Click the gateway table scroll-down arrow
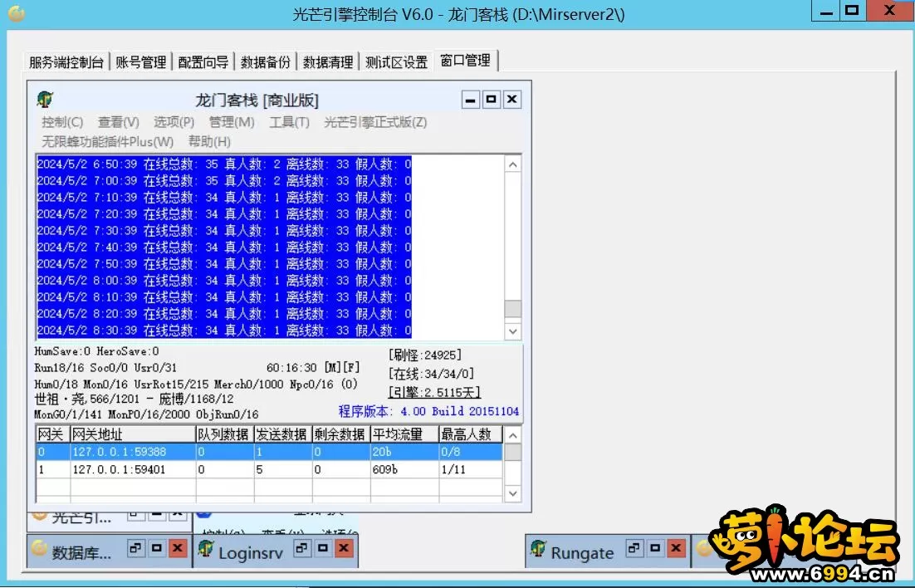The width and height of the screenshot is (915, 588). coord(513,493)
